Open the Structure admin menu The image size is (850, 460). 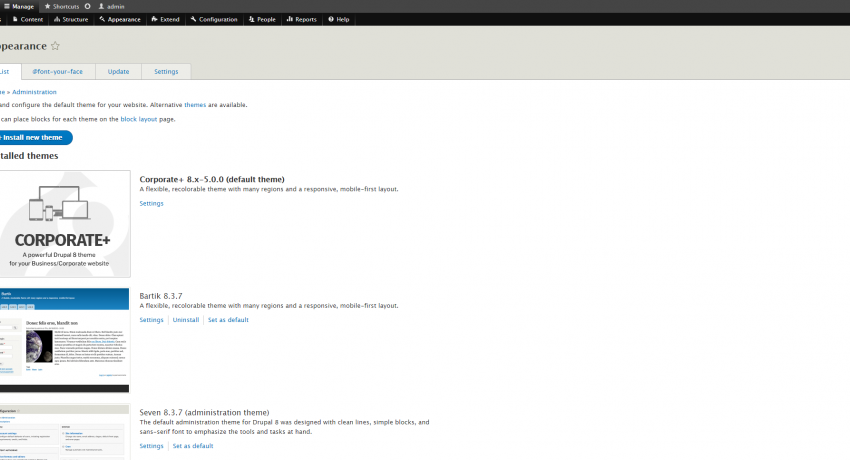71,20
